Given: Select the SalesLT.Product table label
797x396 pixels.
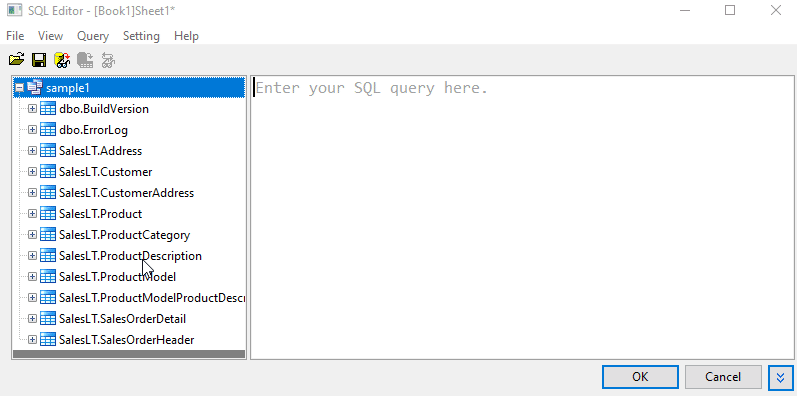Looking at the screenshot, I should coord(101,214).
